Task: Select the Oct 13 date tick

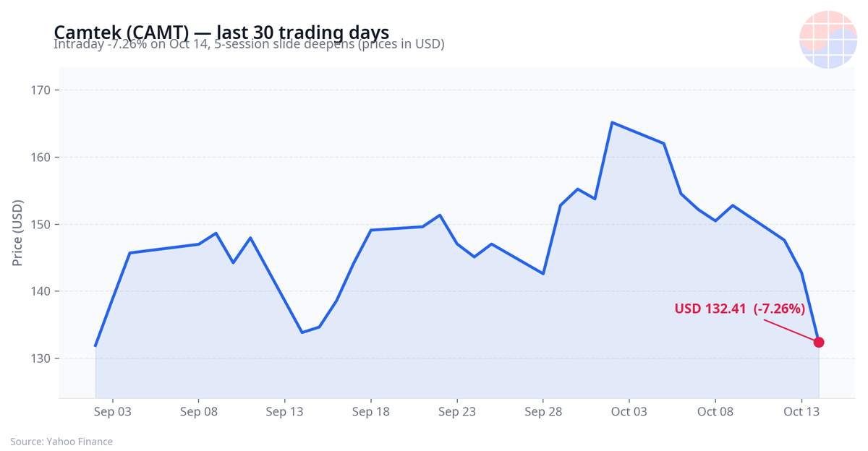Action: (801, 412)
